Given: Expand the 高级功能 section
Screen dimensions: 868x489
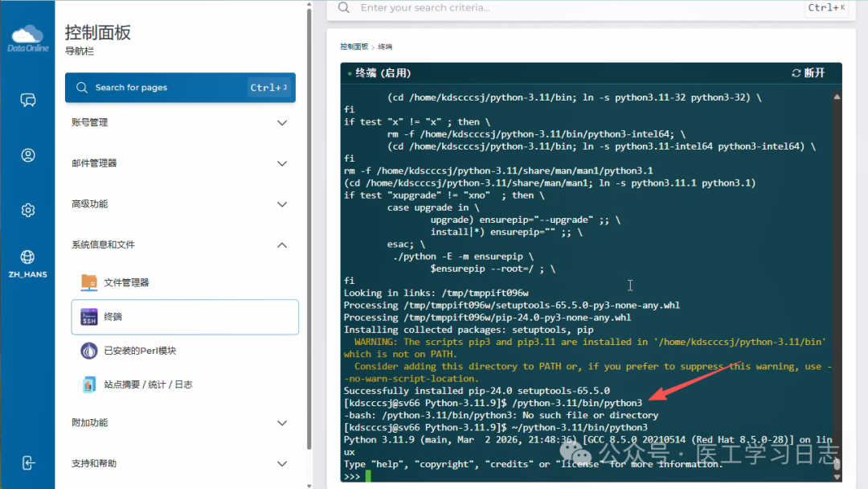Looking at the screenshot, I should (180, 204).
